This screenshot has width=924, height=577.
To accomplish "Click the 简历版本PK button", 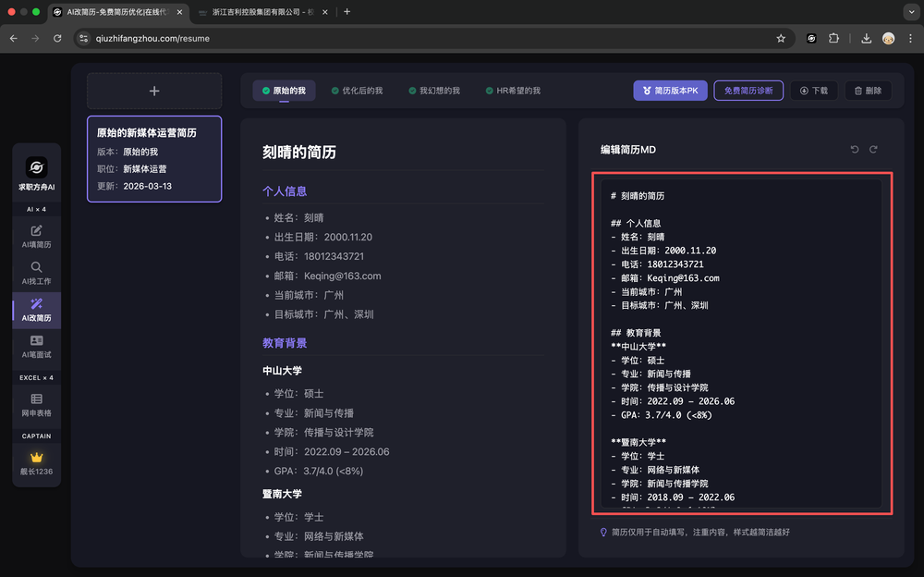I will [x=670, y=91].
